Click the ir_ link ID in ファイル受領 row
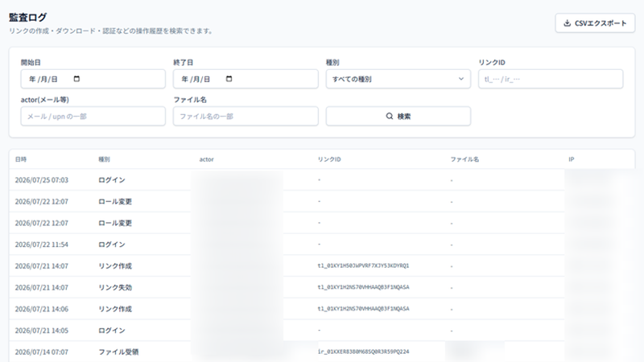Screen dimensions: 644x362 [363, 352]
